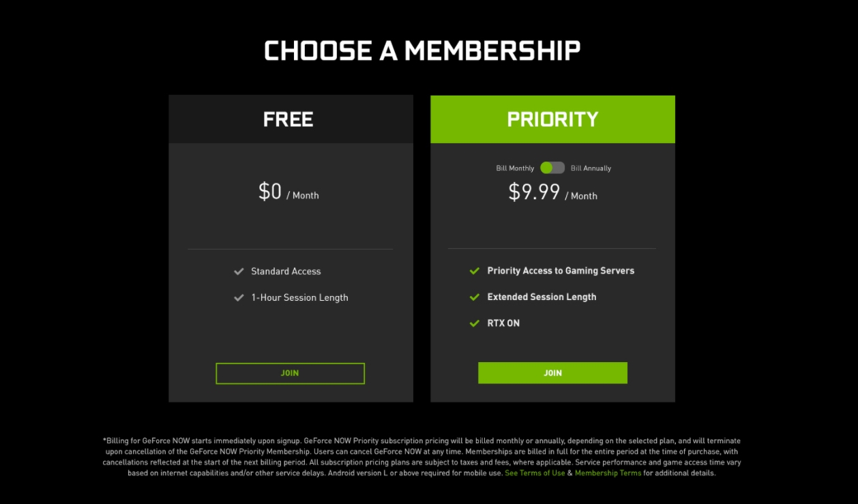Viewport: 858px width, 504px height.
Task: Click the green checkmark beside Extended Session Length
Action: 475,297
